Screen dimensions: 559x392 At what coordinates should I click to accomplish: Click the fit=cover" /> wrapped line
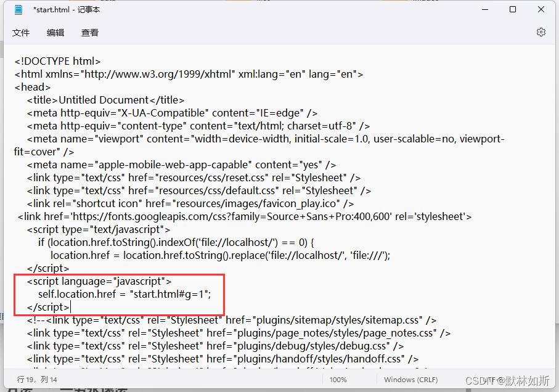[44, 152]
